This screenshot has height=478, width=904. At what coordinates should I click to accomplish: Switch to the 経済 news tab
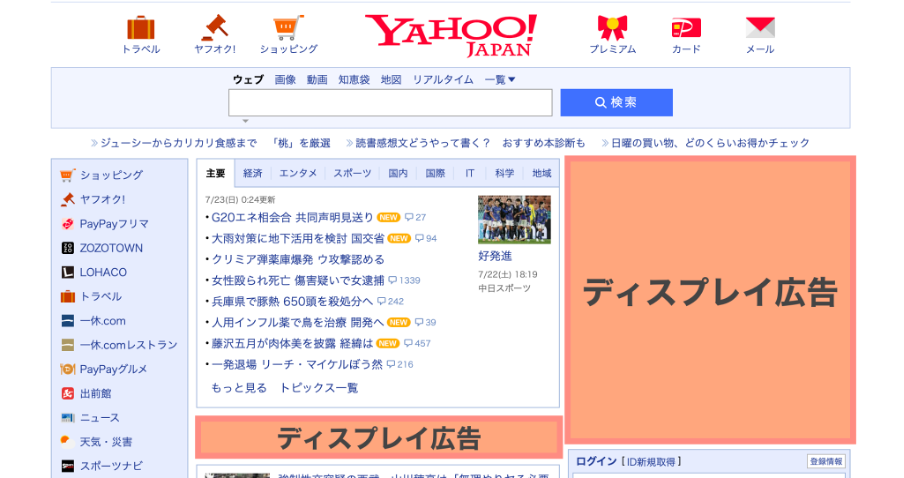coord(253,173)
